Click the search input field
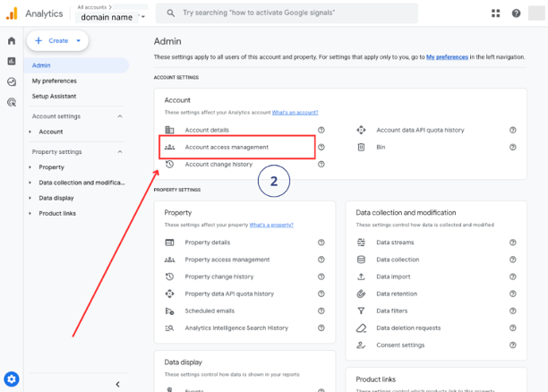This screenshot has height=392, width=548. point(287,13)
